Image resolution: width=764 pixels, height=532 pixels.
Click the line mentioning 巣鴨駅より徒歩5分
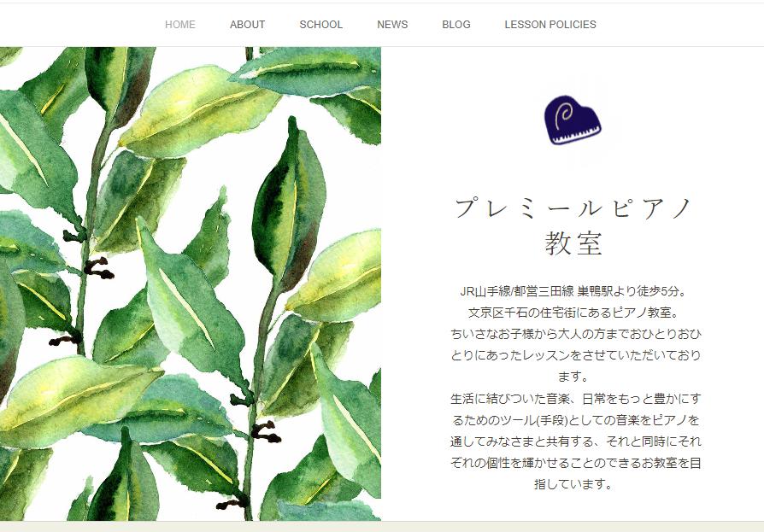(573, 291)
